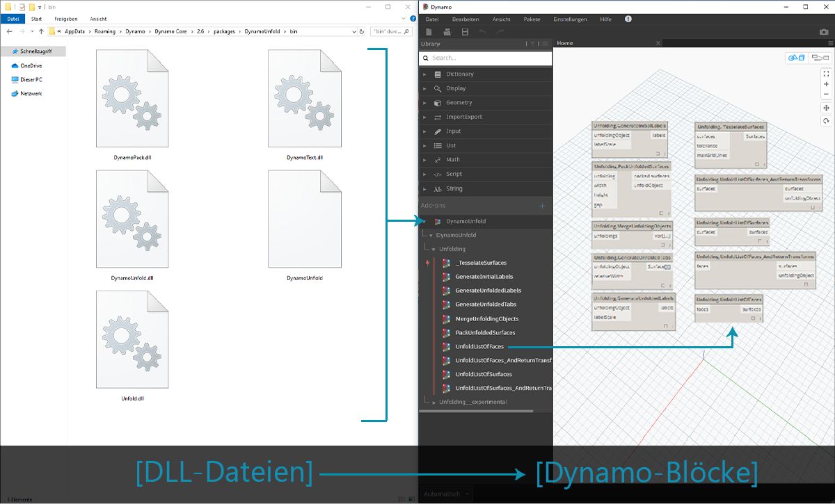The width and height of the screenshot is (835, 504).
Task: Select the Pan tool in canvas controls
Action: click(x=826, y=108)
